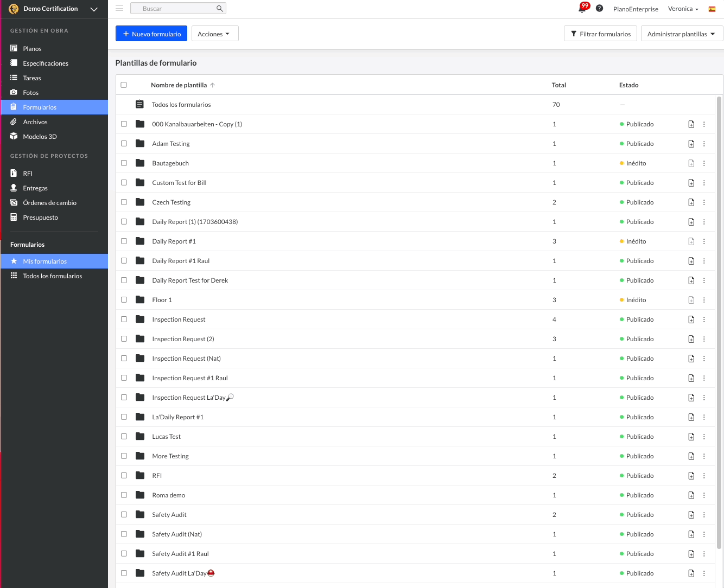This screenshot has width=724, height=588.
Task: Click the template list vertical scrollbar
Action: tap(719, 323)
